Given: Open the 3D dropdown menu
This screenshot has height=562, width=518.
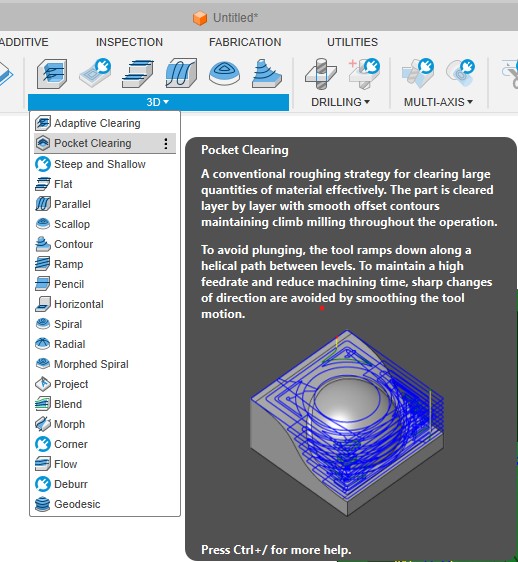Looking at the screenshot, I should coord(158,102).
